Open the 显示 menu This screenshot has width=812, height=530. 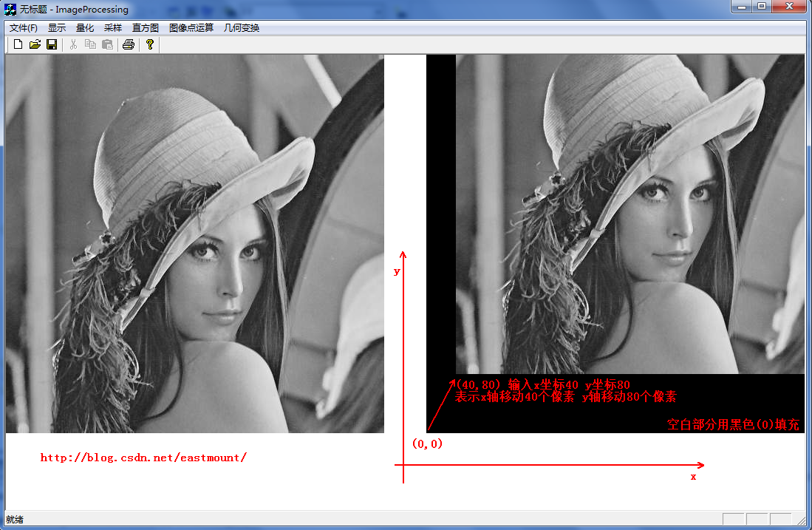pyautogui.click(x=57, y=28)
